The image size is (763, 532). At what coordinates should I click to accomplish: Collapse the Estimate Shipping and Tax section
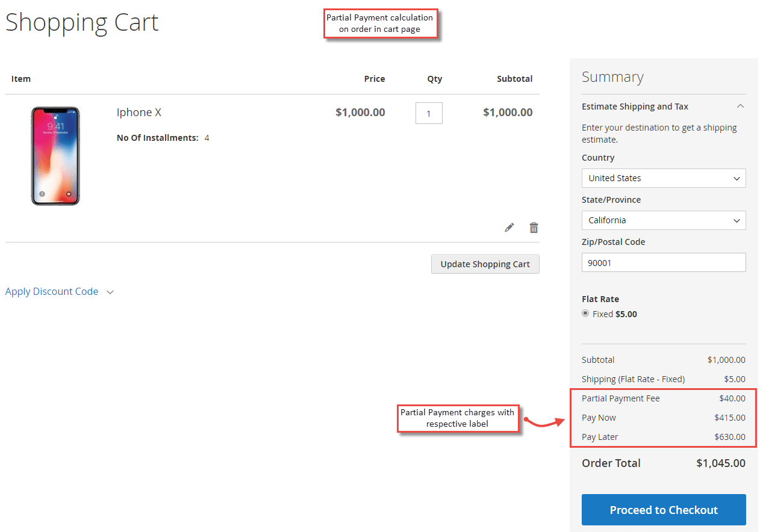click(664, 107)
